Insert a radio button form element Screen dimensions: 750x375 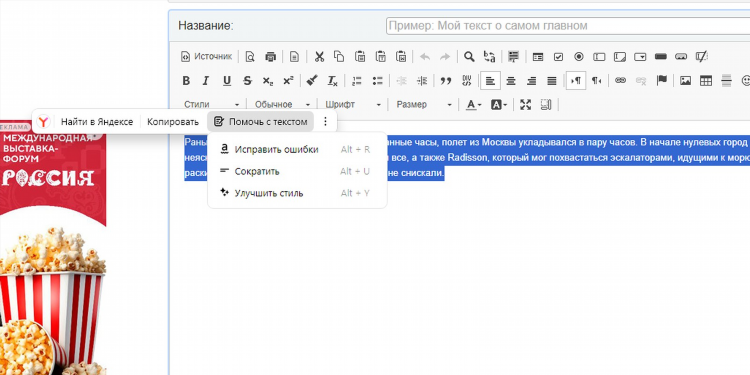[579, 56]
